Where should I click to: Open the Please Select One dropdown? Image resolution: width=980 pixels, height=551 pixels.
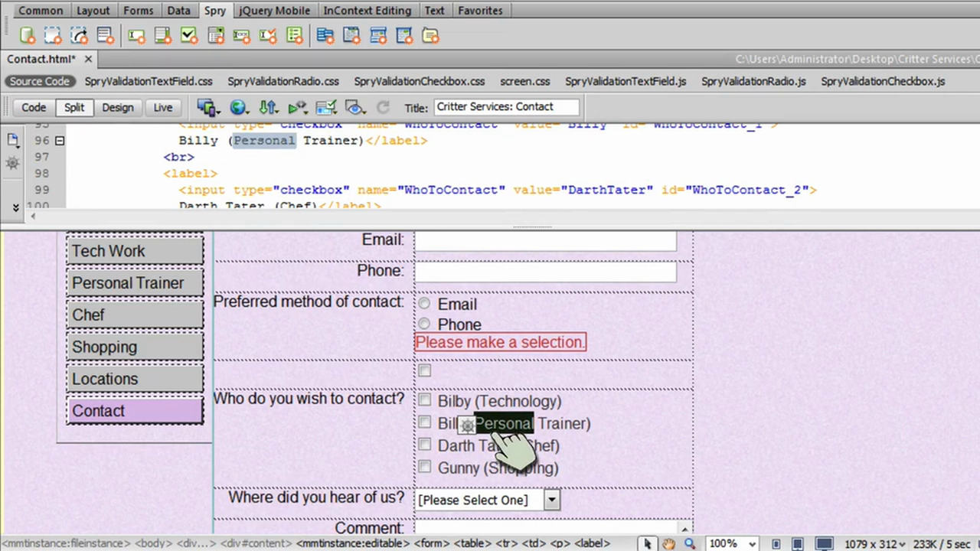click(551, 500)
